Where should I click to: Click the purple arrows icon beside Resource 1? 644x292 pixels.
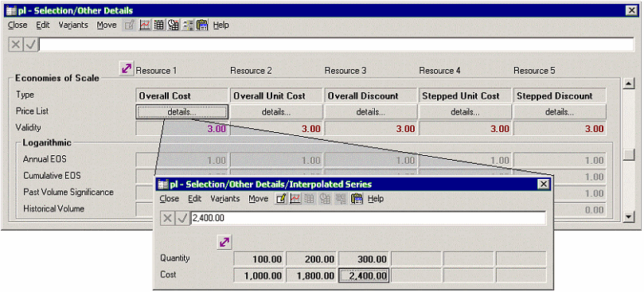(127, 68)
